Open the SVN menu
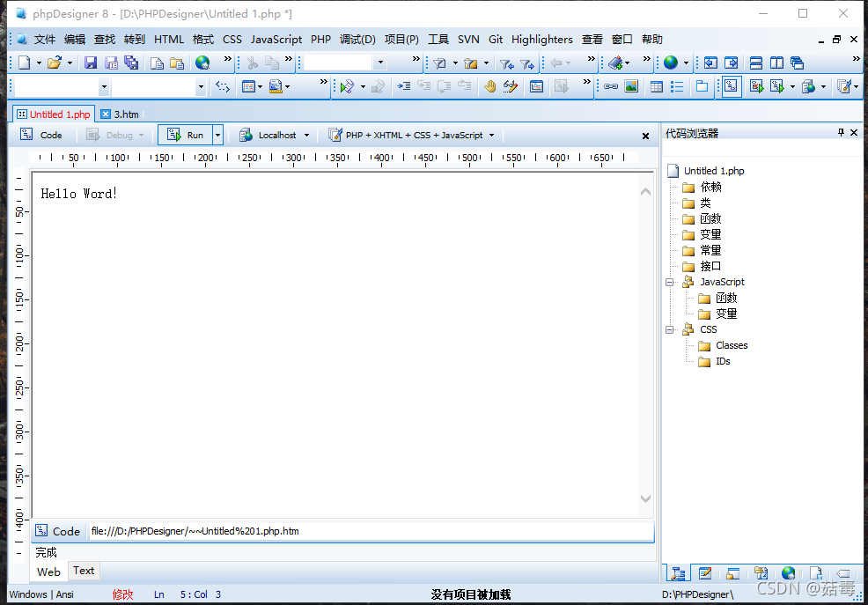Image resolution: width=868 pixels, height=605 pixels. [468, 40]
